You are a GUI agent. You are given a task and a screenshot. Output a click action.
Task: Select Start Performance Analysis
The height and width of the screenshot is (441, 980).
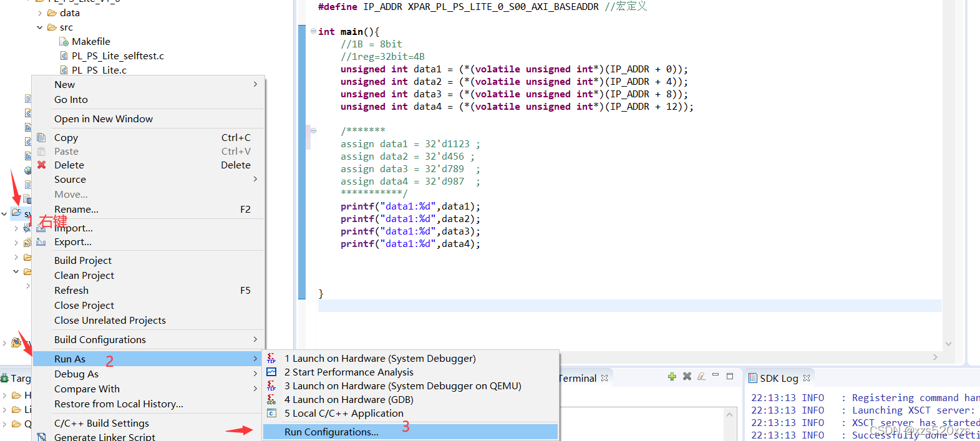[x=410, y=372]
